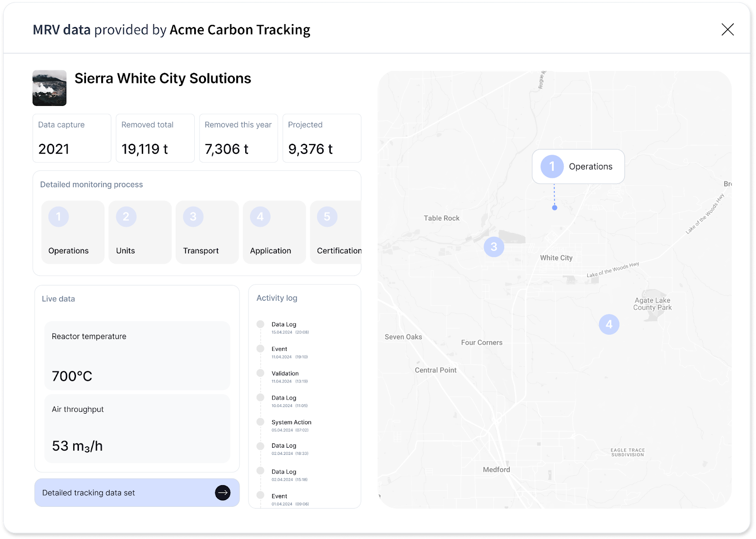Click the '700°C' reactor temperature value

tap(72, 376)
